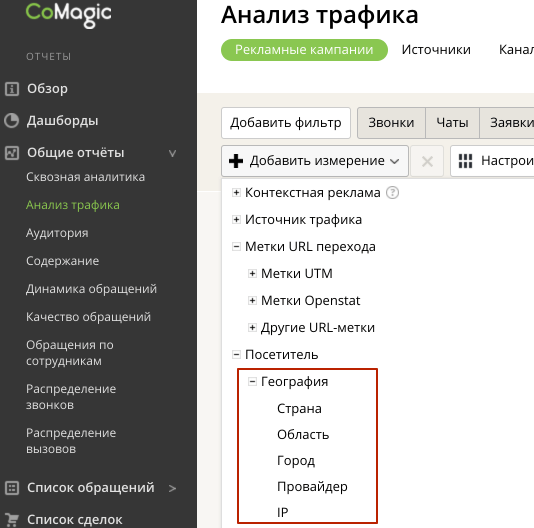Collapse the География group
534x528 pixels.
252,382
